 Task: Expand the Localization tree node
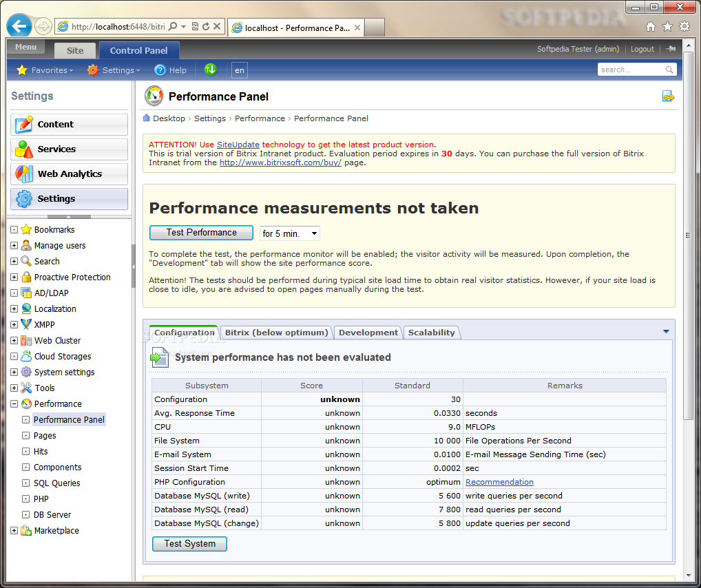coord(14,309)
